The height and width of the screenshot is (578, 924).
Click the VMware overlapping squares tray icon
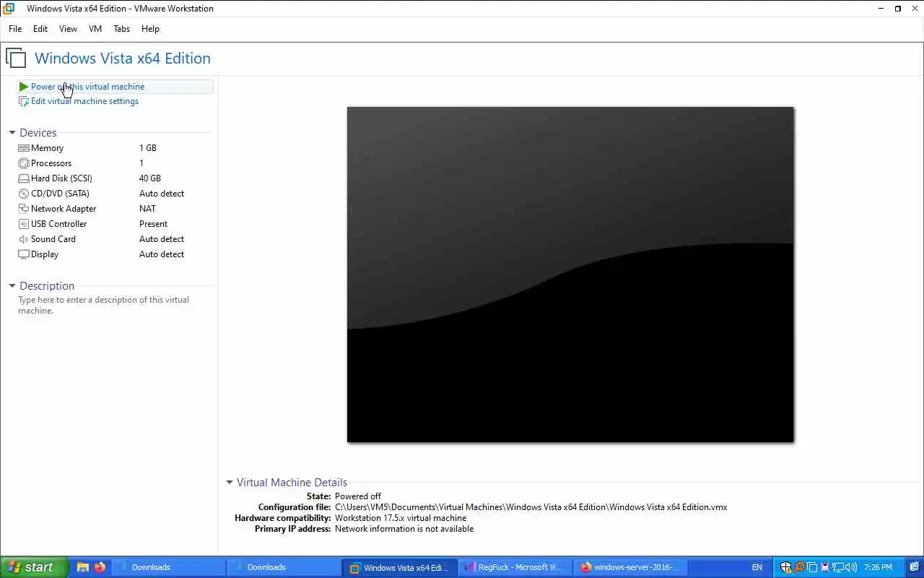(812, 567)
